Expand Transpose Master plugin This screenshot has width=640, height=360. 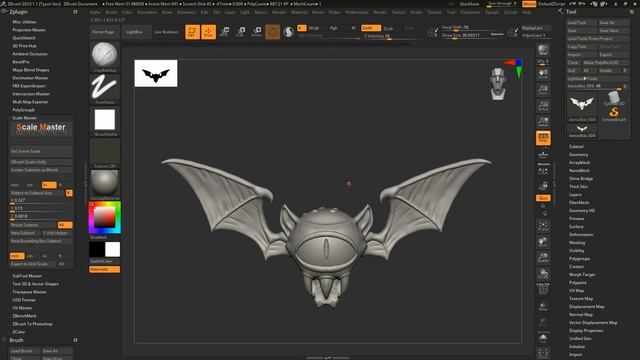(x=29, y=292)
